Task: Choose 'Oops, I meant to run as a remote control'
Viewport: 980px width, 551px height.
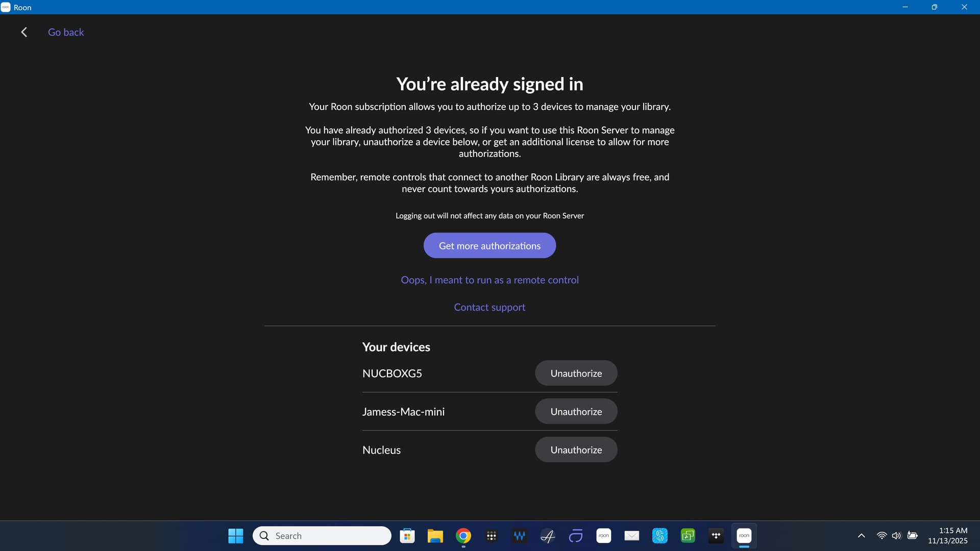Action: pyautogui.click(x=489, y=280)
